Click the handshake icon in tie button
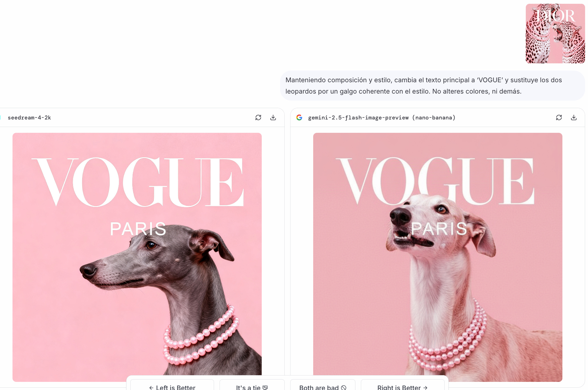This screenshot has height=390, width=588. (265, 387)
